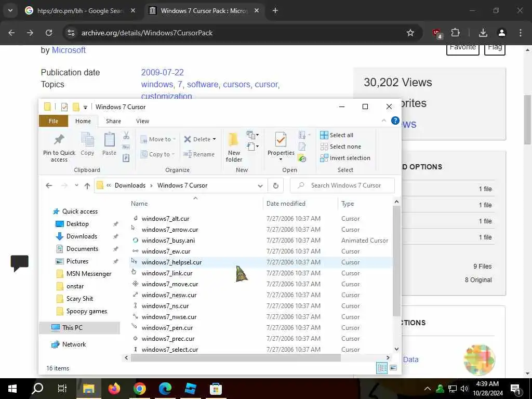Open the Copy to dropdown

pyautogui.click(x=157, y=154)
